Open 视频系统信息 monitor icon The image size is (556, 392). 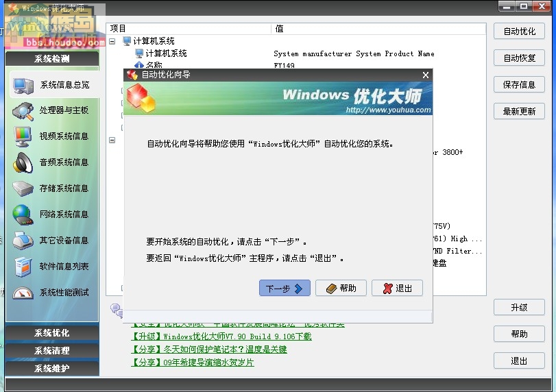click(23, 136)
